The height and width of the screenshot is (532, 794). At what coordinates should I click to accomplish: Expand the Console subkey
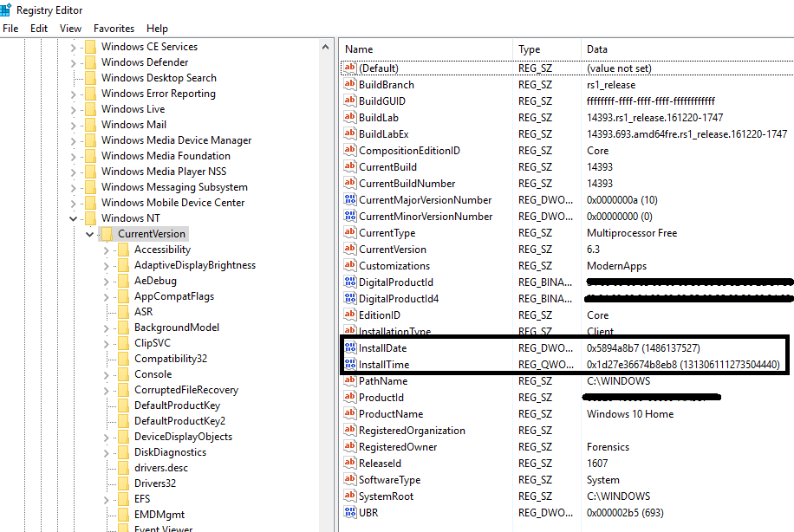point(107,375)
